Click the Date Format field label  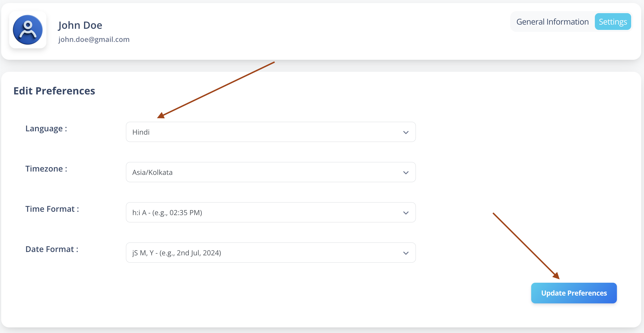point(52,249)
